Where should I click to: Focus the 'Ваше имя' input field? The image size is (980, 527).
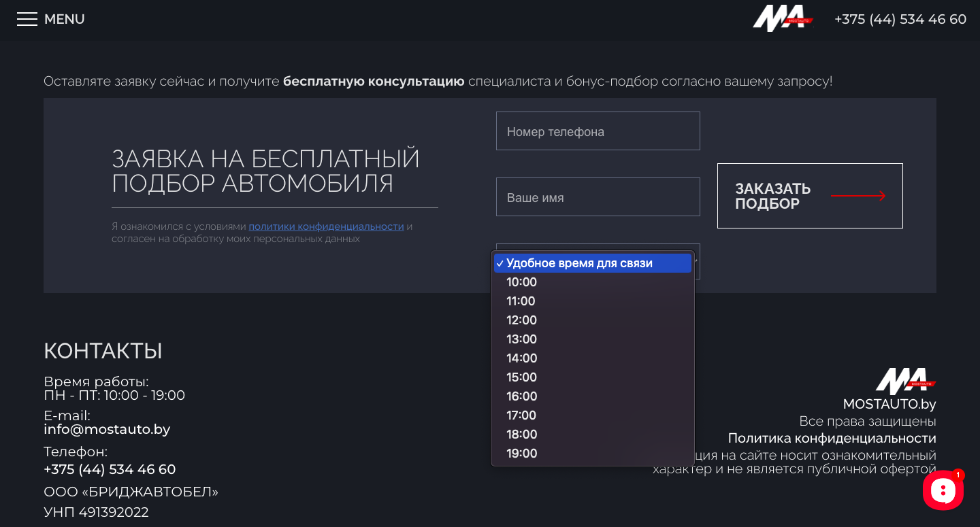tap(598, 197)
